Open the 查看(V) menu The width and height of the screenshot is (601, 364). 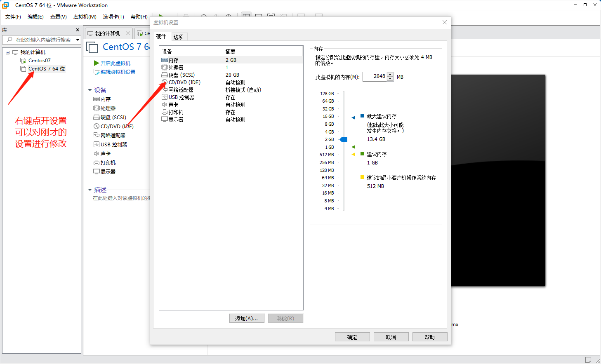[x=59, y=17]
